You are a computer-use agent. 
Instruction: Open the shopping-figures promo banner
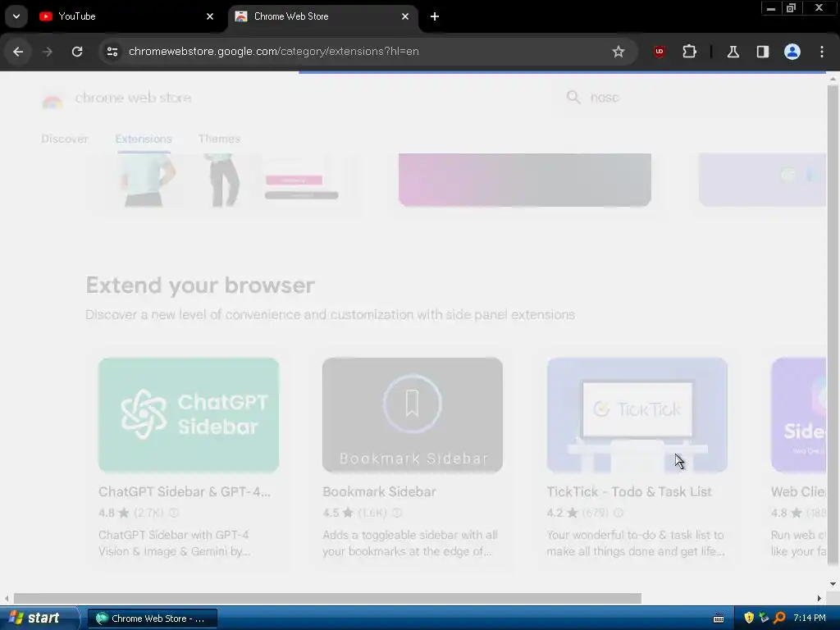[x=225, y=181]
